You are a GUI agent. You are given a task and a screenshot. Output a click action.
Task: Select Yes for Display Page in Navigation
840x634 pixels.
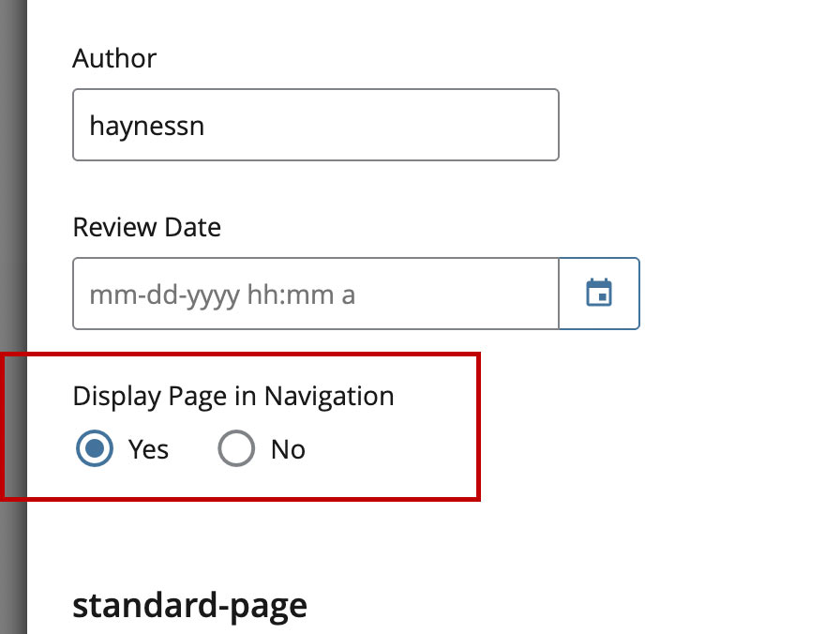pyautogui.click(x=94, y=448)
